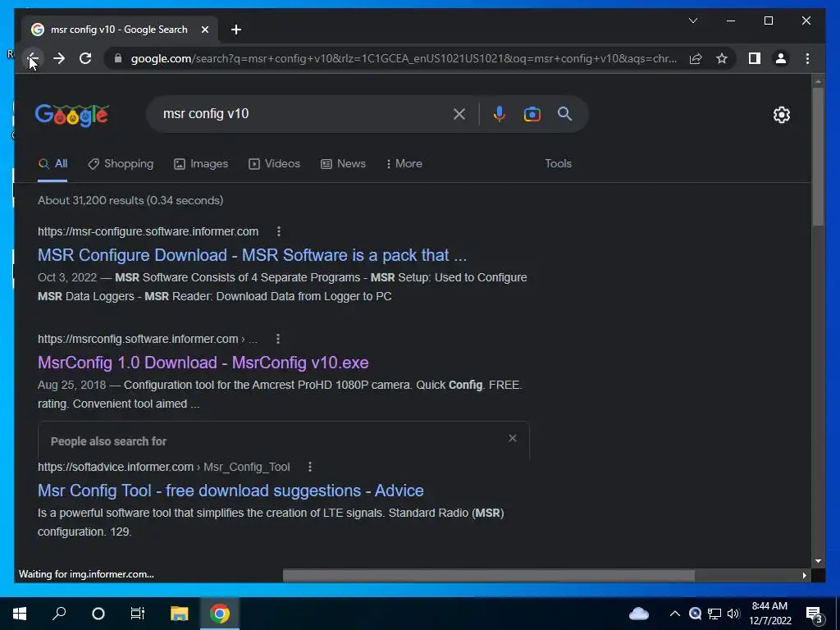Submit search with magnifier icon
Screen dimensions: 840x630
click(564, 113)
